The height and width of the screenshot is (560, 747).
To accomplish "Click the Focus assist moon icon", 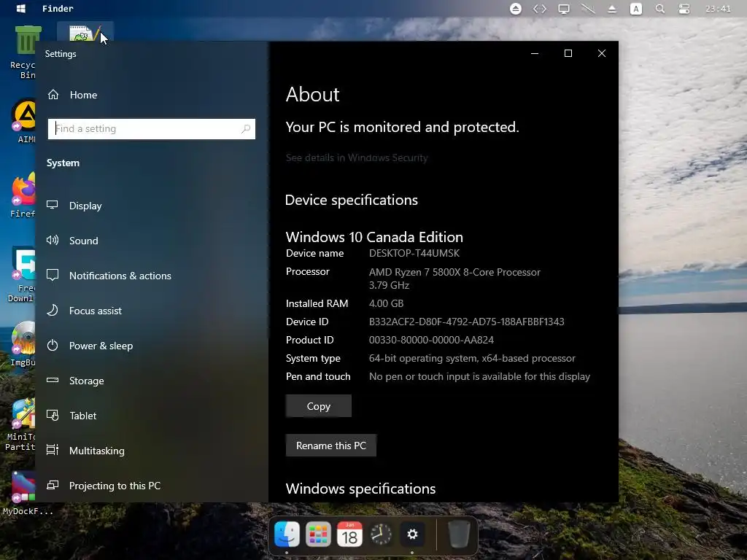I will pos(53,310).
